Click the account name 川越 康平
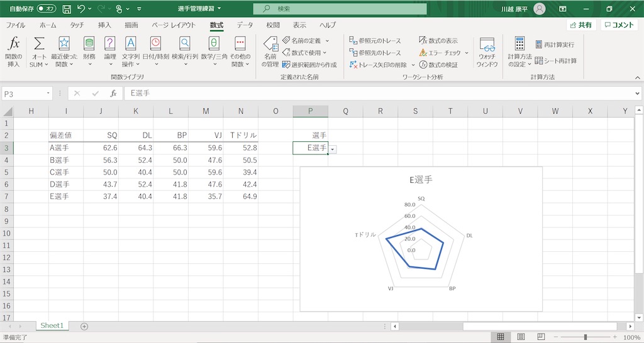This screenshot has height=343, width=644. click(x=514, y=9)
